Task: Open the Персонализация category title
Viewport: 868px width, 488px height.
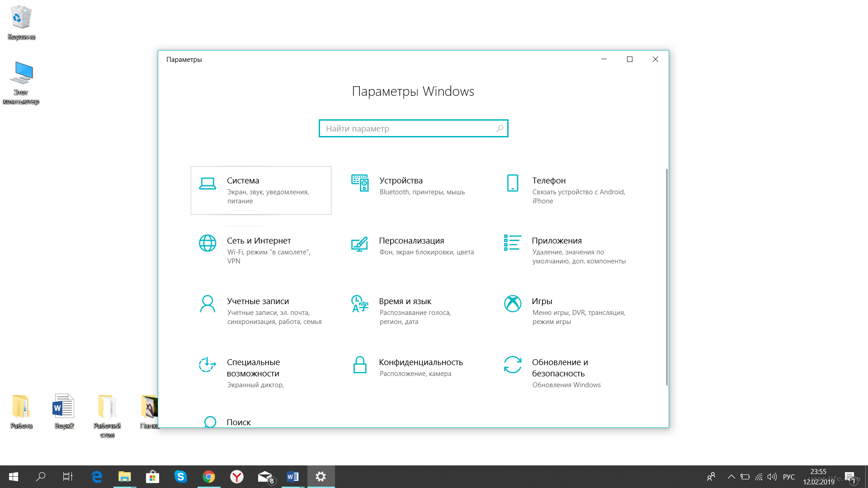Action: tap(411, 240)
